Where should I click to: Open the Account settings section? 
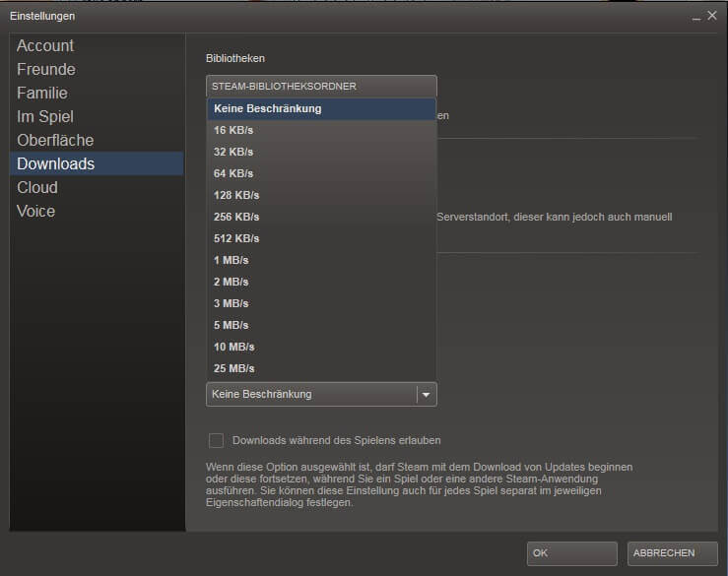(x=97, y=46)
